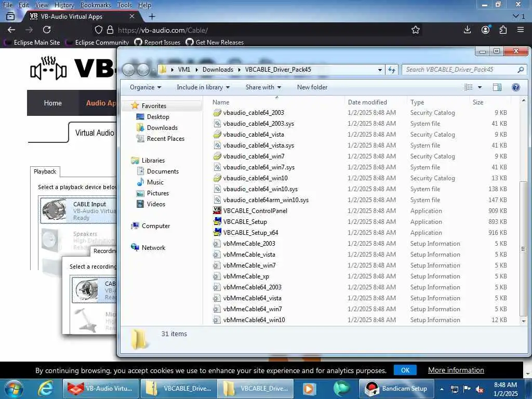The image size is (532, 399).
Task: Sort files by Size column
Action: click(478, 102)
